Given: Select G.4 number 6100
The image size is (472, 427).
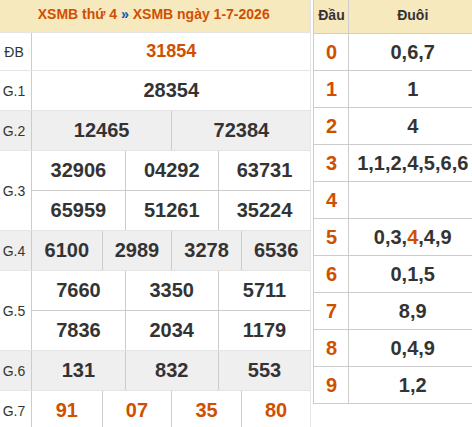Looking at the screenshot, I should (67, 250).
